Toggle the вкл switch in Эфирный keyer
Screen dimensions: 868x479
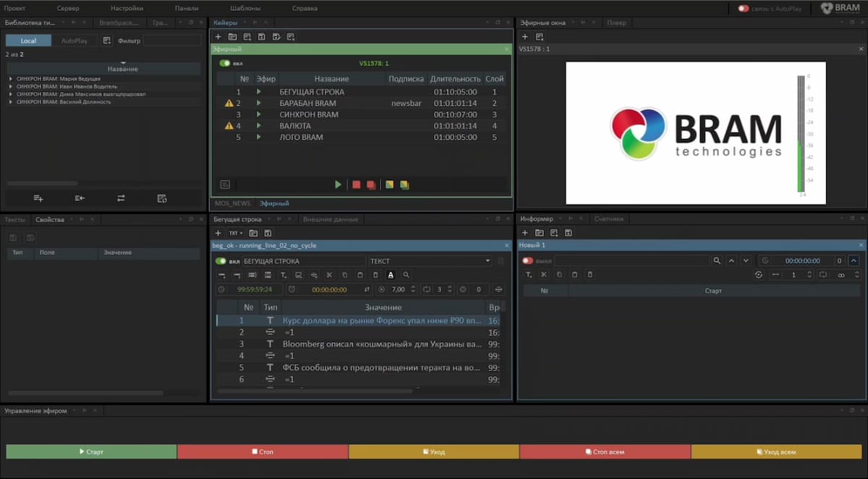[x=225, y=63]
